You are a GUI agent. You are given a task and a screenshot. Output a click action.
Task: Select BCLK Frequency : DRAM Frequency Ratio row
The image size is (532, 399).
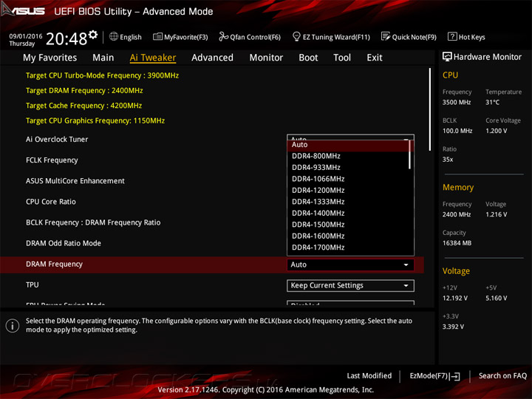pos(93,222)
